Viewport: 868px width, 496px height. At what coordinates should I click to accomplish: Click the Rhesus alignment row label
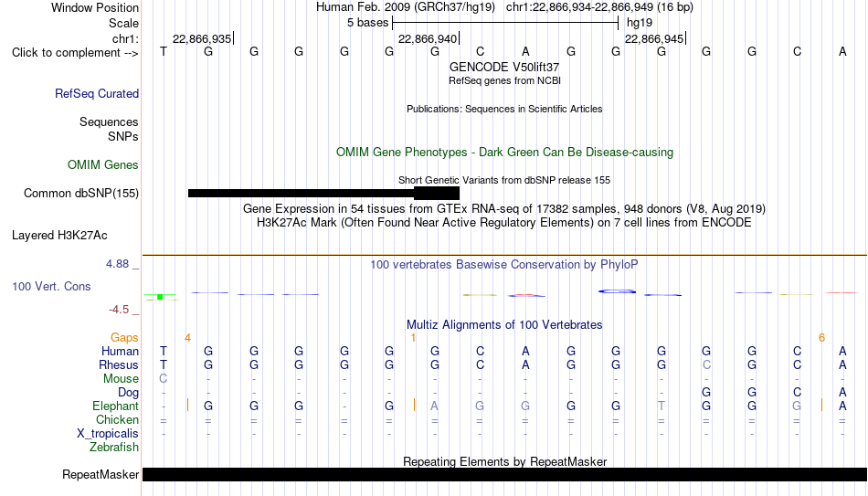tap(119, 365)
